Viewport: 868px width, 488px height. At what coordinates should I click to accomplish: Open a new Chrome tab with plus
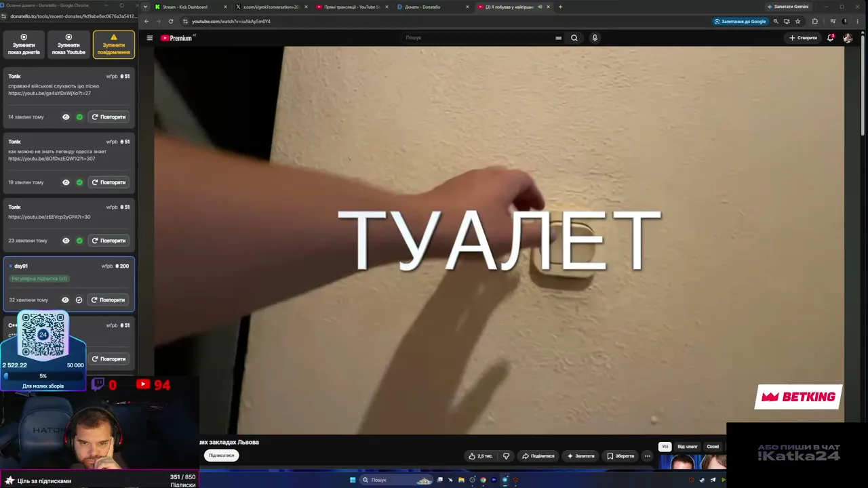coord(560,7)
